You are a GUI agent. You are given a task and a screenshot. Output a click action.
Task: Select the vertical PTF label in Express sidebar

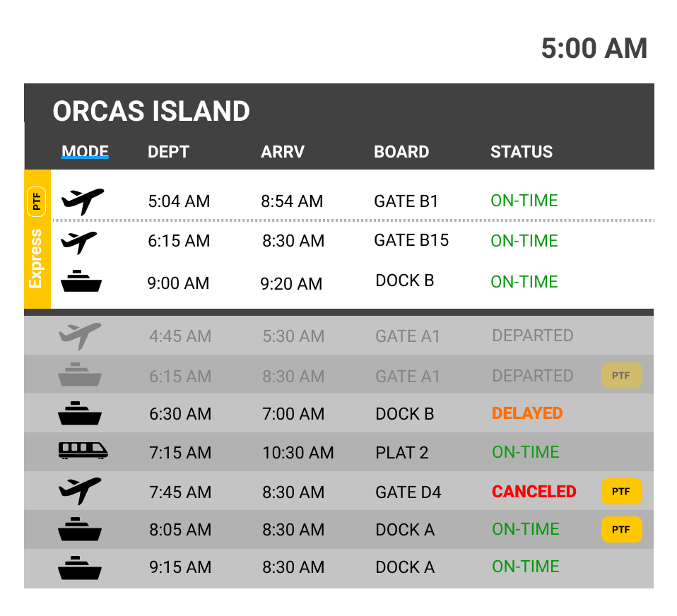coord(36,201)
